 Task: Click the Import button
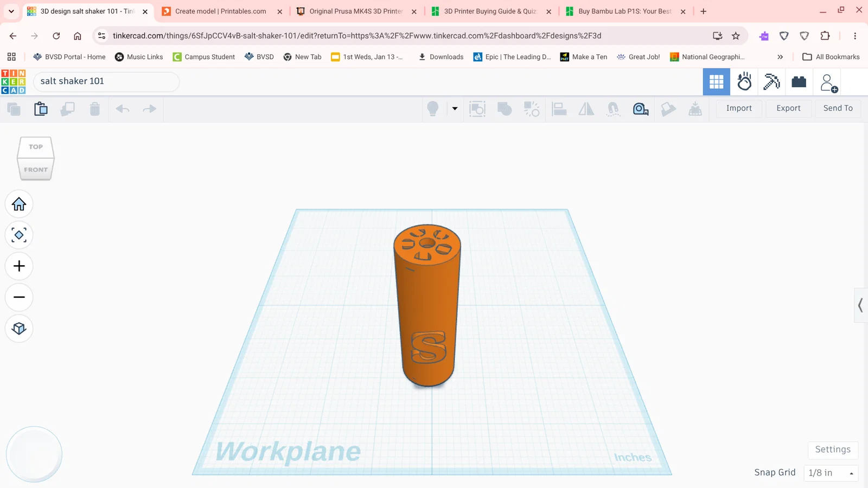pyautogui.click(x=739, y=108)
